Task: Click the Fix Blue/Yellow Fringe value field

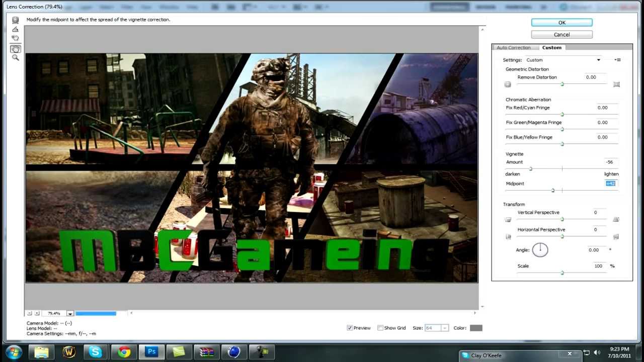Action: point(607,137)
